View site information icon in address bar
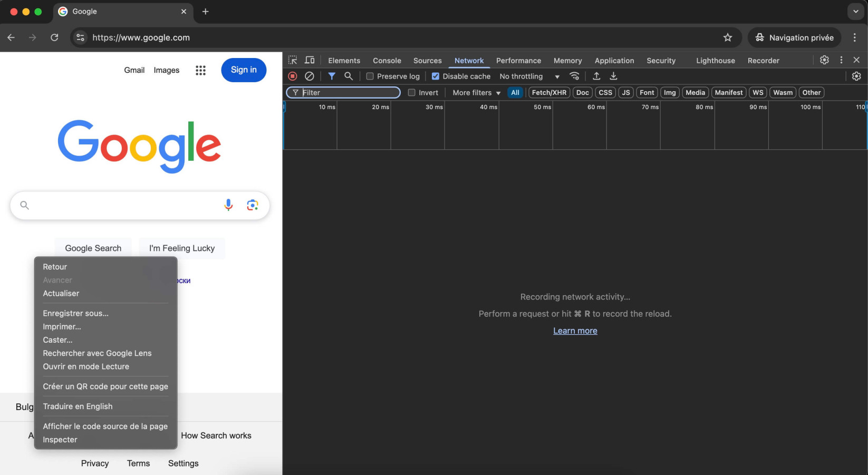The height and width of the screenshot is (475, 868). (80, 37)
